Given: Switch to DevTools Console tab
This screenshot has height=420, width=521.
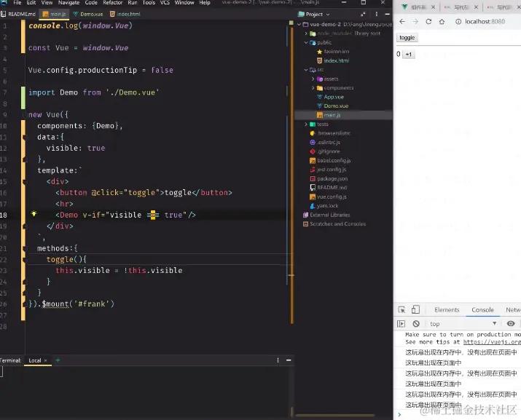Looking at the screenshot, I should tap(482, 310).
